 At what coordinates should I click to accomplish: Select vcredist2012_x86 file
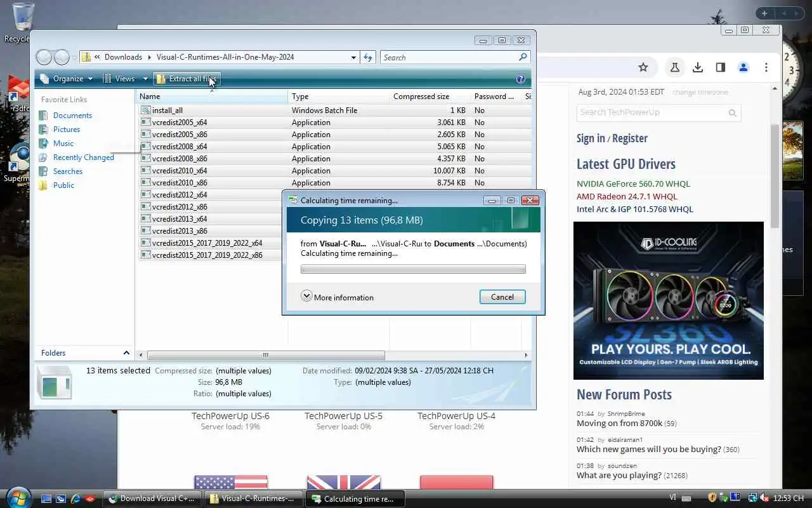click(180, 207)
